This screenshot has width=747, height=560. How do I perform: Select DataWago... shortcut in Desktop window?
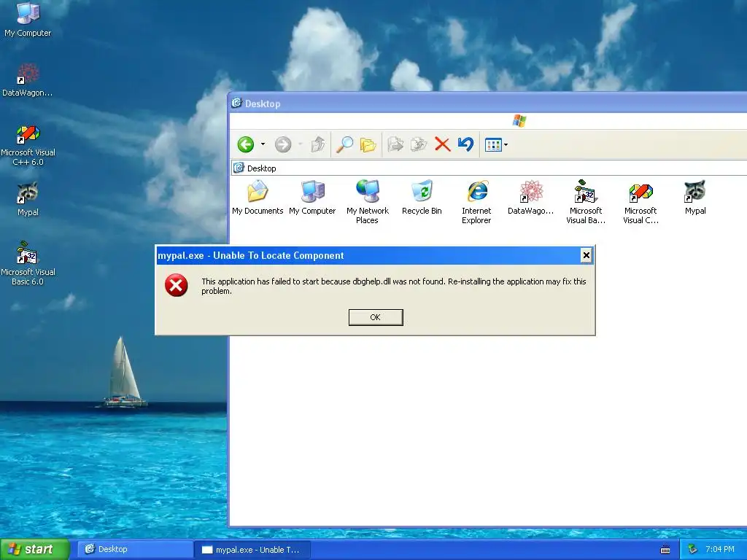pos(531,198)
